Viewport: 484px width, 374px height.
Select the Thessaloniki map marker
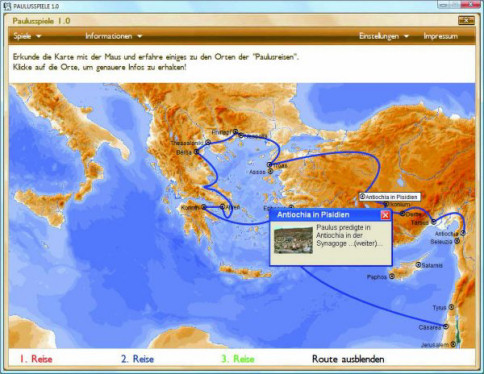(208, 142)
